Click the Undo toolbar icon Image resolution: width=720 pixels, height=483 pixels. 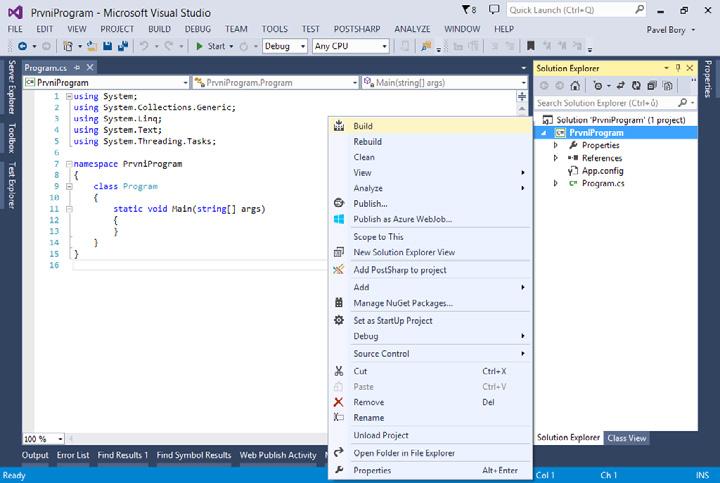[x=144, y=46]
